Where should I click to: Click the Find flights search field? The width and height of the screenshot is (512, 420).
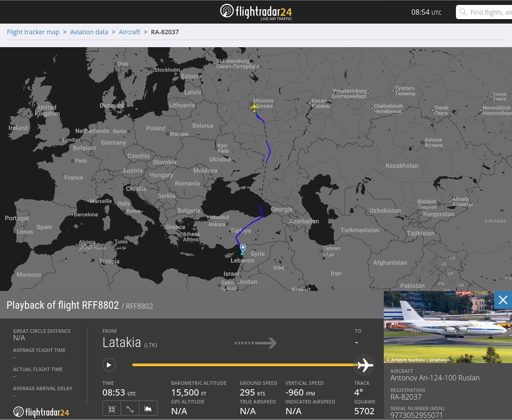pyautogui.click(x=484, y=12)
